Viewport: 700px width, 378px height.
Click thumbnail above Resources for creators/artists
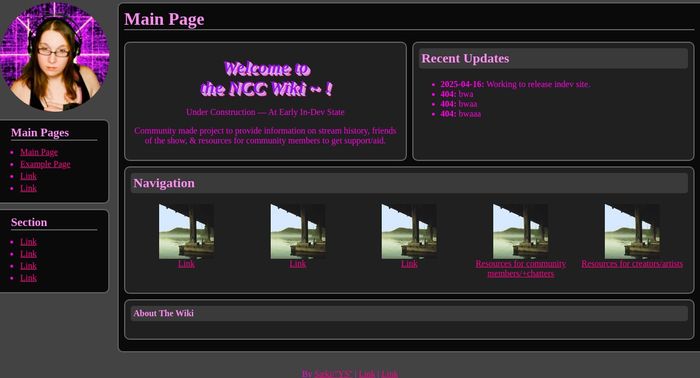pyautogui.click(x=632, y=231)
